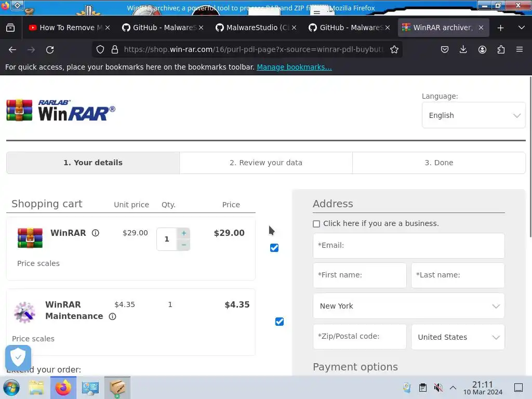Click the WinRAR quantity field
Image resolution: width=532 pixels, height=399 pixels.
point(167,239)
